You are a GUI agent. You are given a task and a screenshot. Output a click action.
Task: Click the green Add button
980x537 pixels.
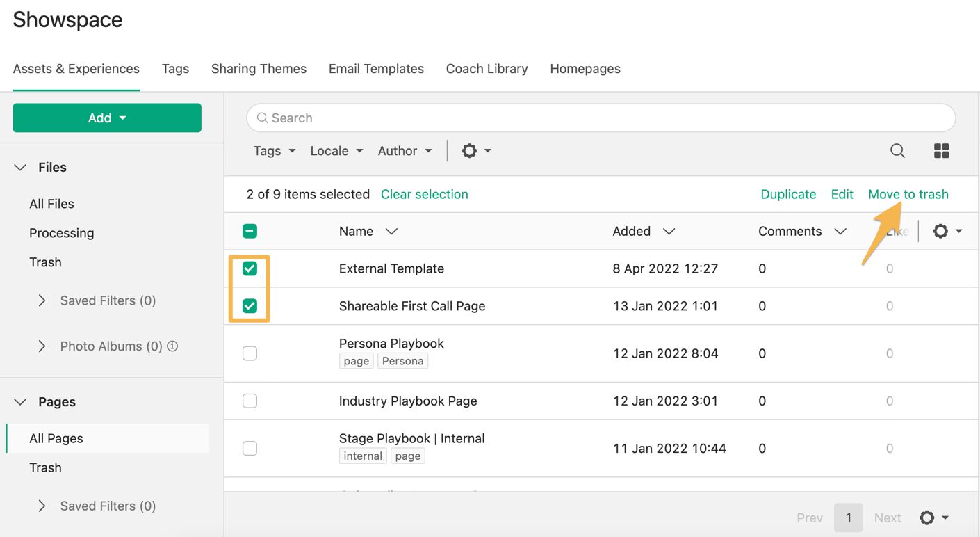[x=107, y=118]
